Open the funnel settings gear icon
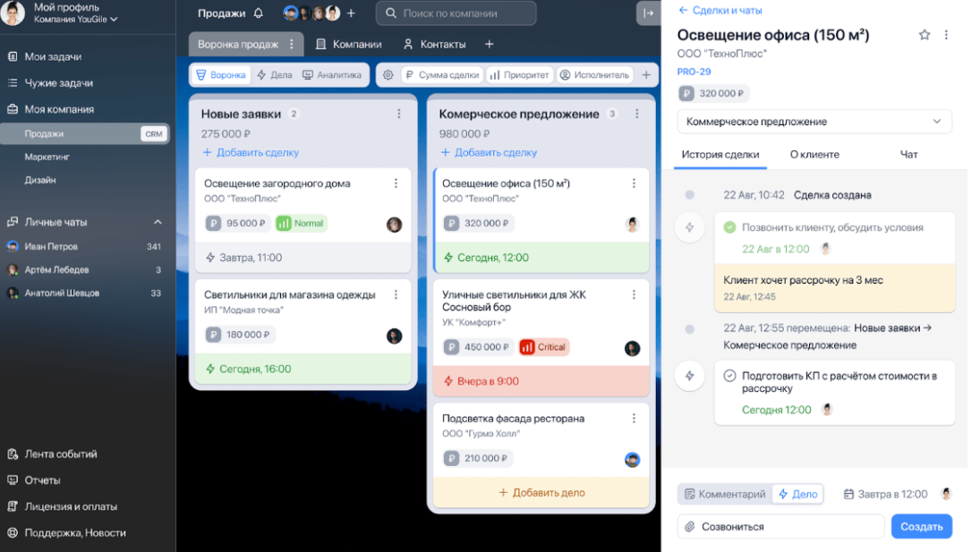 click(x=388, y=74)
